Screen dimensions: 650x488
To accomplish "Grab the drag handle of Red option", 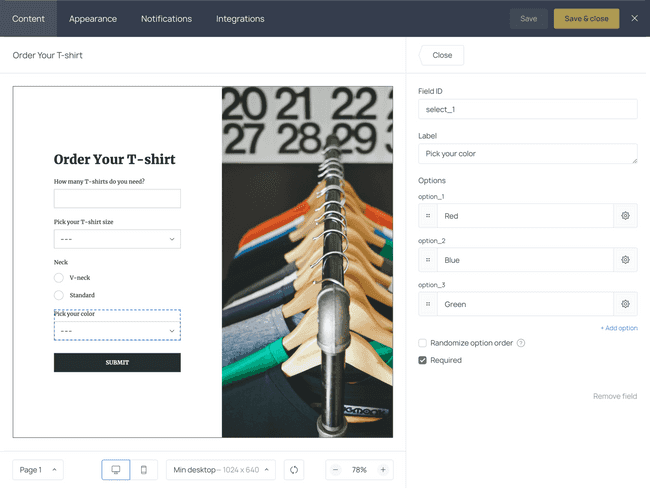I will 428,216.
